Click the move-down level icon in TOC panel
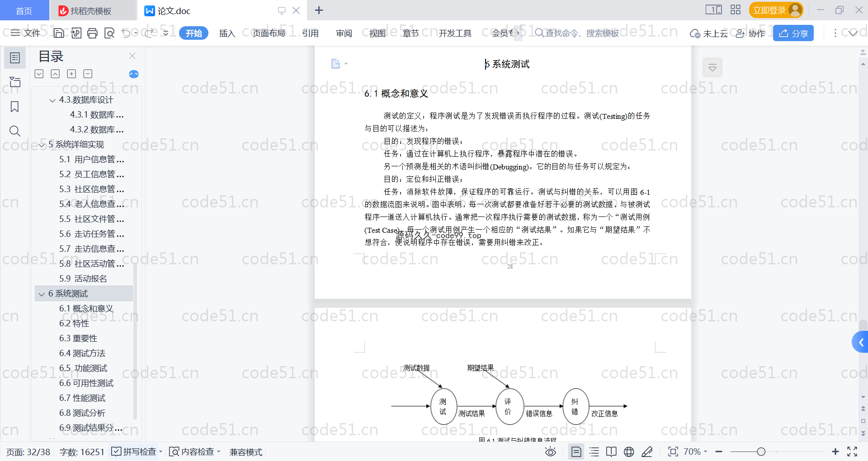Image resolution: width=868 pixels, height=461 pixels. click(39, 74)
